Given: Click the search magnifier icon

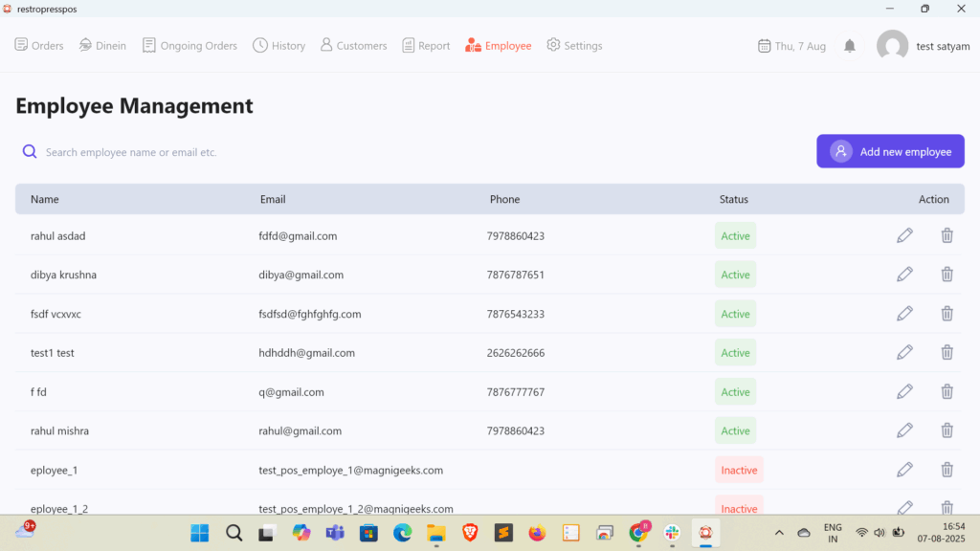Looking at the screenshot, I should point(30,151).
